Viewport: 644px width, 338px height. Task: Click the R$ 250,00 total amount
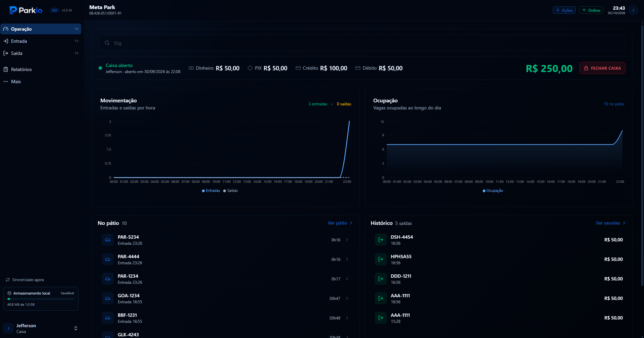tap(549, 68)
